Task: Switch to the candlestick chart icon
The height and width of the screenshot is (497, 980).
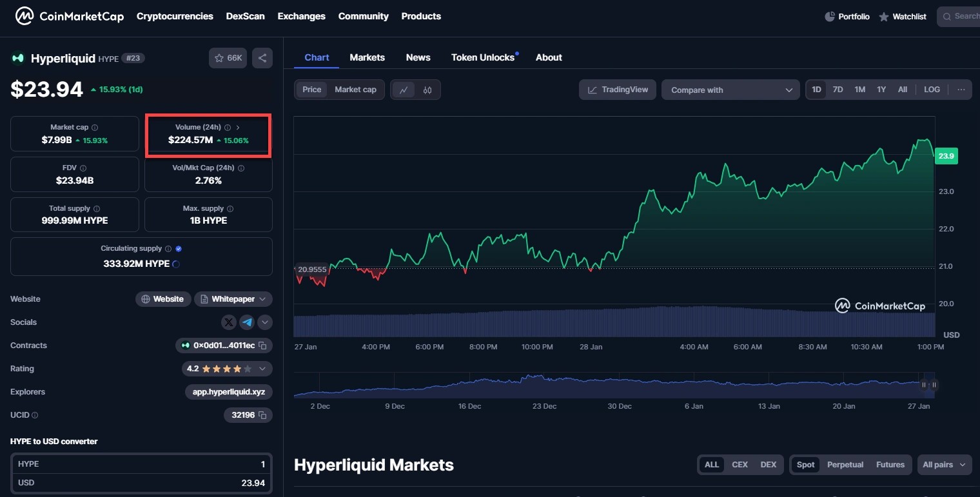Action: tap(427, 90)
